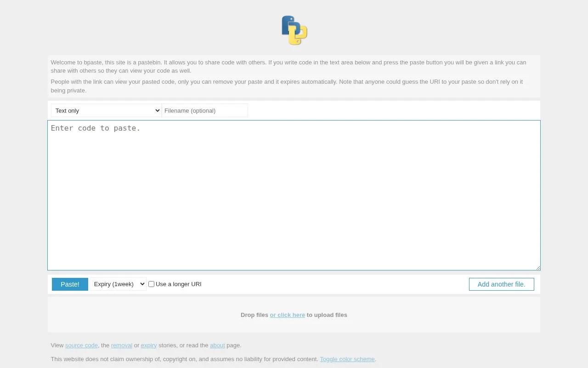Open the Text only language dropdown
Viewport: 588px width, 368px height.
point(106,110)
